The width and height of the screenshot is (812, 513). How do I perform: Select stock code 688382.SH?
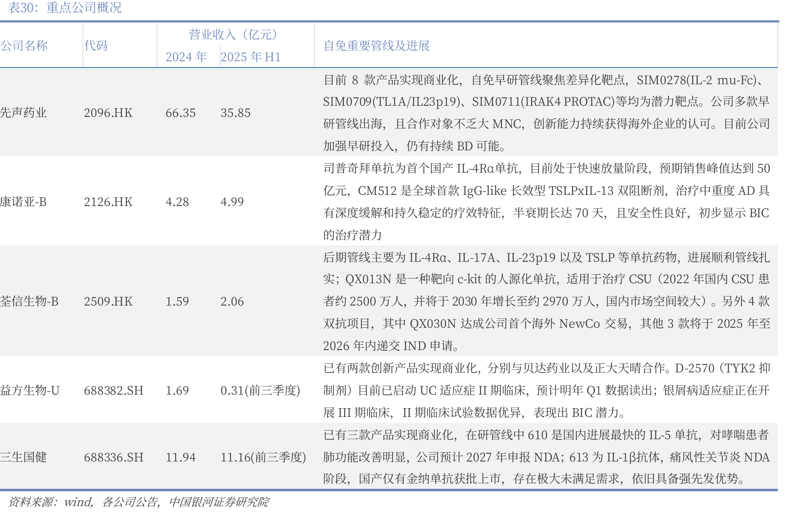click(x=114, y=390)
